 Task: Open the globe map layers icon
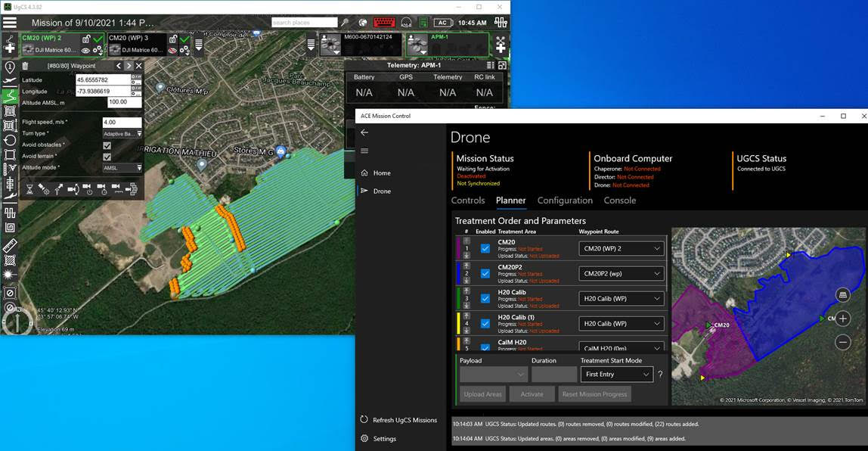pyautogui.click(x=363, y=23)
